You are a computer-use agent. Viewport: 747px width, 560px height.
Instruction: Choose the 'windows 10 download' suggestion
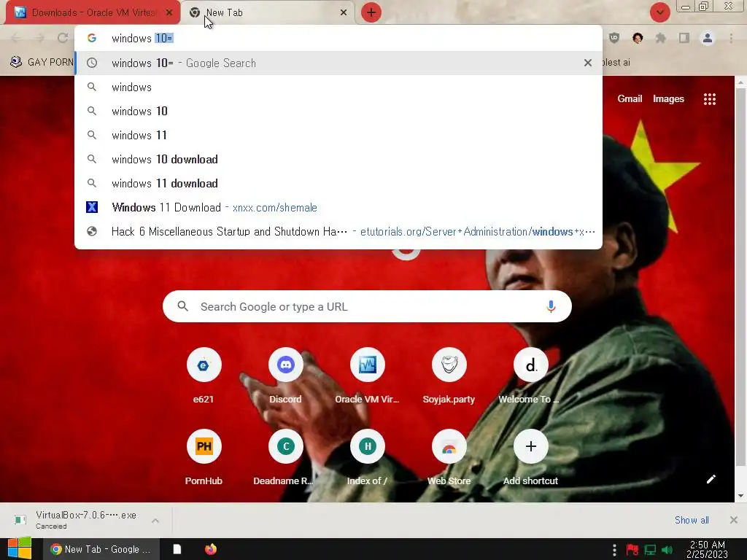338,159
